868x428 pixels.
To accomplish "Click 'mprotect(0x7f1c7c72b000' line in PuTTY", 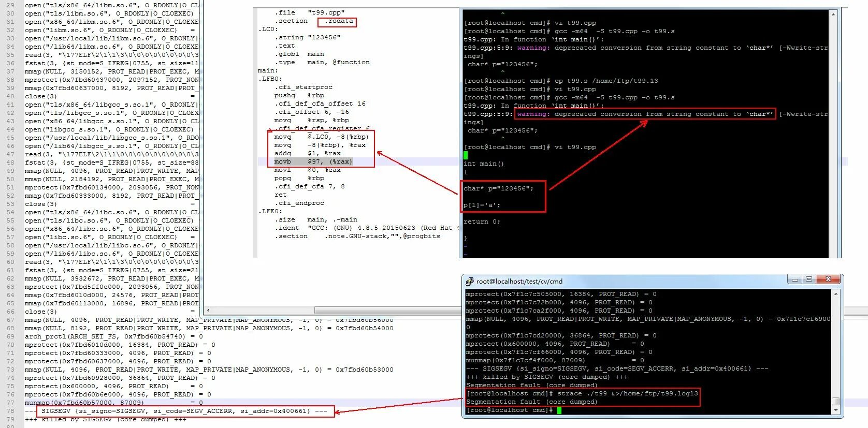I will (x=559, y=302).
